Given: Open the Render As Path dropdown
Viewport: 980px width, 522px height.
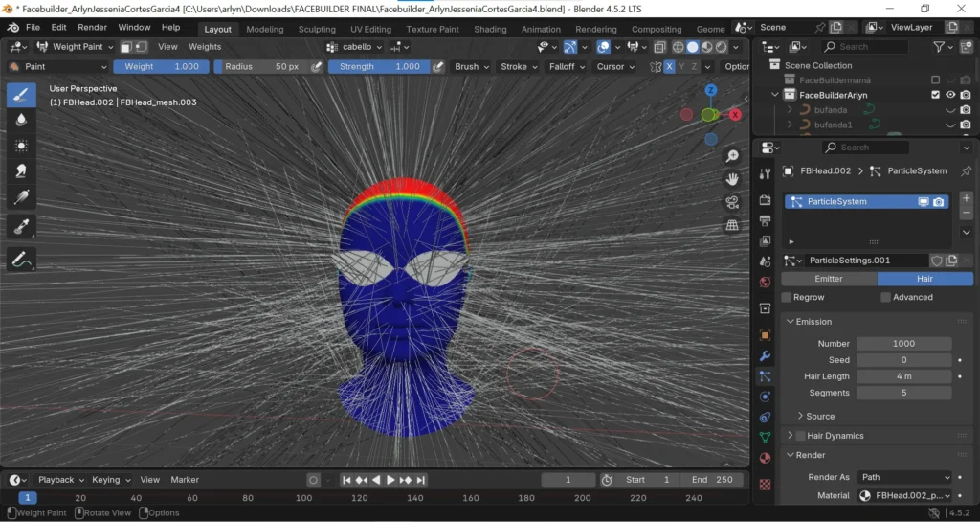Looking at the screenshot, I should click(x=904, y=477).
